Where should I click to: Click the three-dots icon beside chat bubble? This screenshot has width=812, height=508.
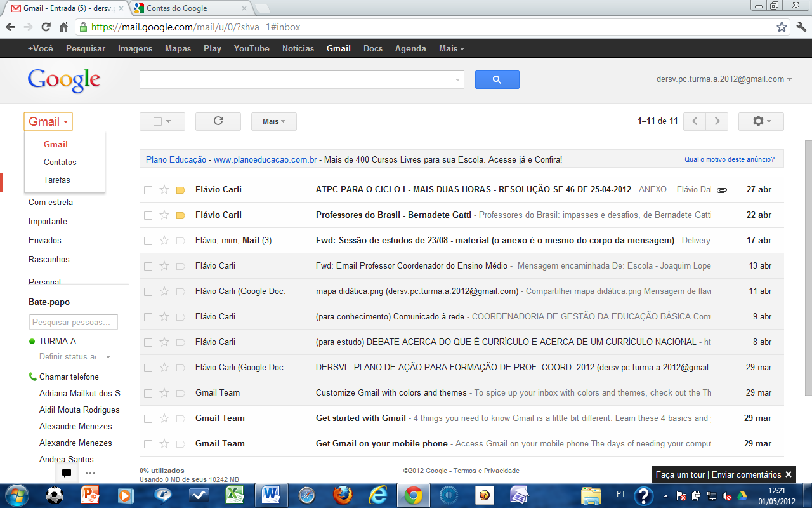click(x=90, y=472)
